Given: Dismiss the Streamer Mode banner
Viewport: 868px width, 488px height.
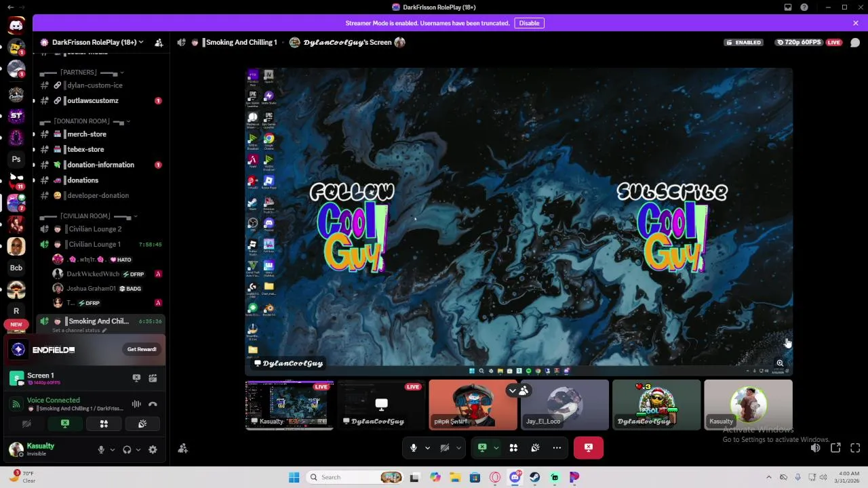Looking at the screenshot, I should (x=856, y=23).
